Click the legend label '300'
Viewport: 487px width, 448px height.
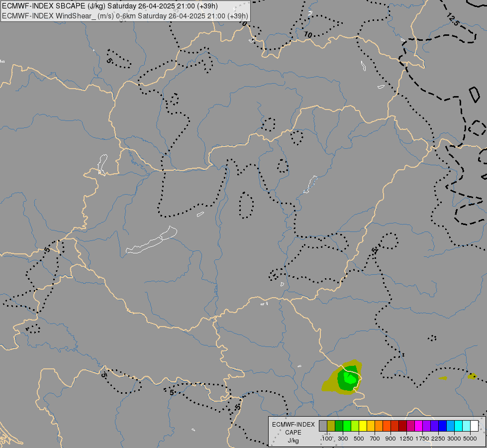343,439
